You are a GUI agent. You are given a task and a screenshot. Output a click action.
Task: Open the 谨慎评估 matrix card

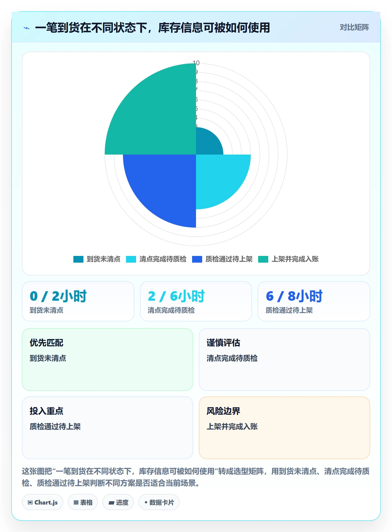click(x=284, y=360)
